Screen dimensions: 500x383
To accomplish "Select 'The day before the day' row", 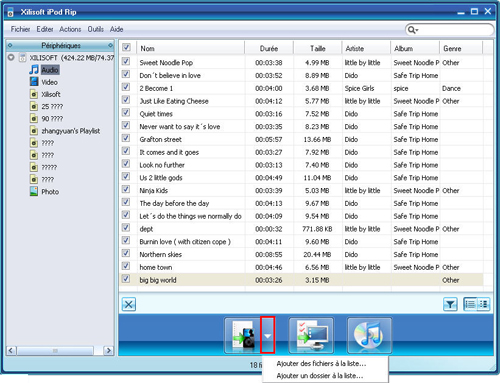I will pos(301,203).
